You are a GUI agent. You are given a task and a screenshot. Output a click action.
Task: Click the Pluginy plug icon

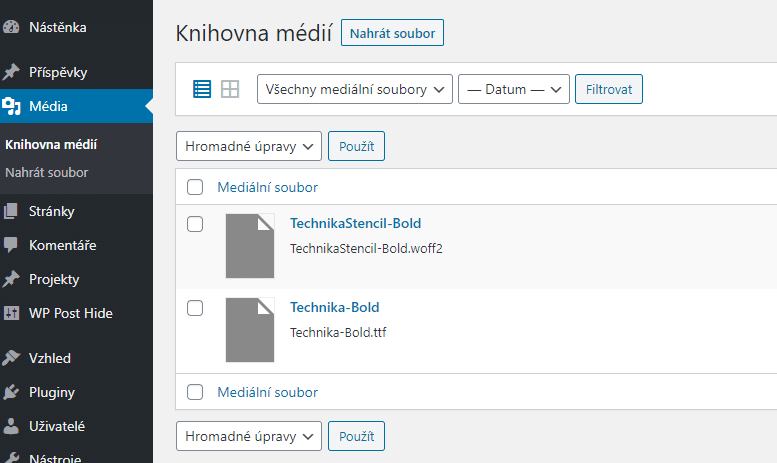click(11, 392)
